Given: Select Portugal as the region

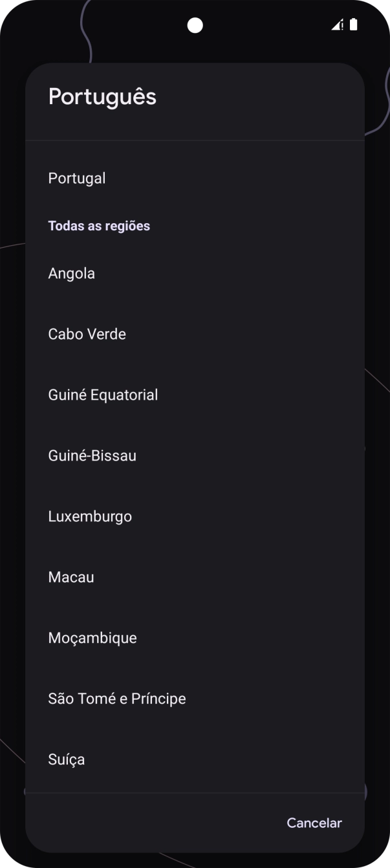Looking at the screenshot, I should pyautogui.click(x=77, y=178).
